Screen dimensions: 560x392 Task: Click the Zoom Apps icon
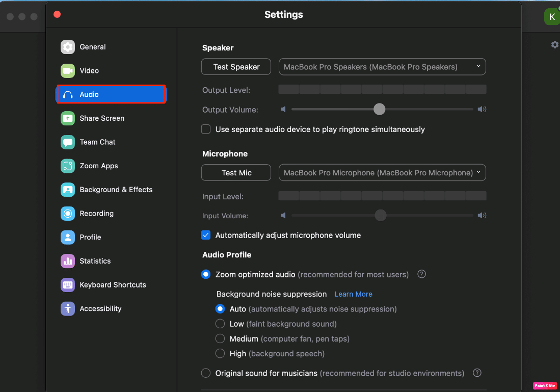tap(67, 166)
